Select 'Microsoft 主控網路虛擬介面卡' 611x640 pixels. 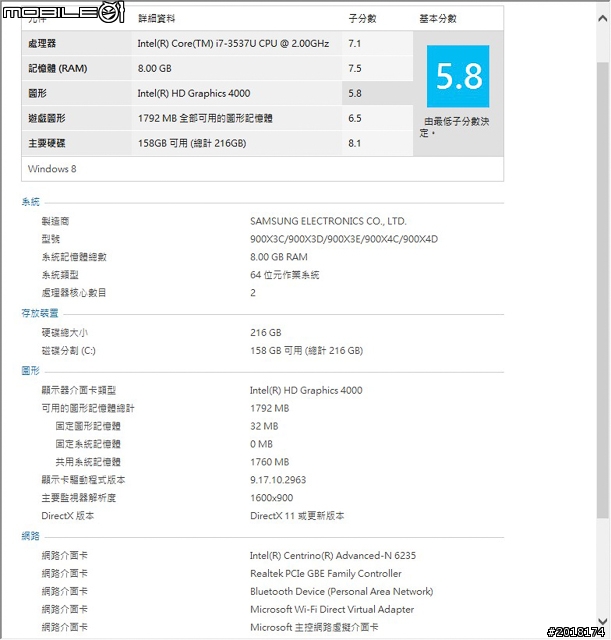coord(314,627)
